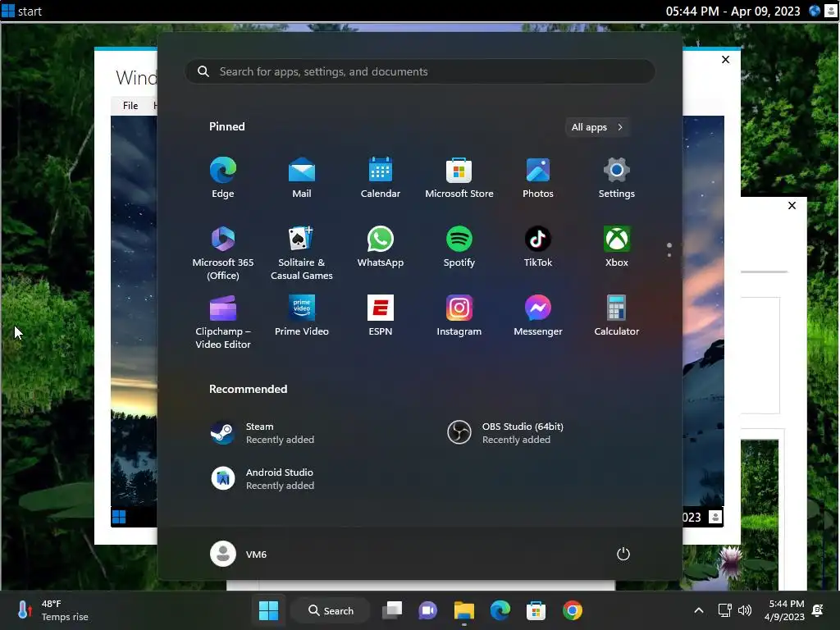Viewport: 840px width, 630px height.
Task: Open the weather widget on taskbar
Action: point(52,610)
